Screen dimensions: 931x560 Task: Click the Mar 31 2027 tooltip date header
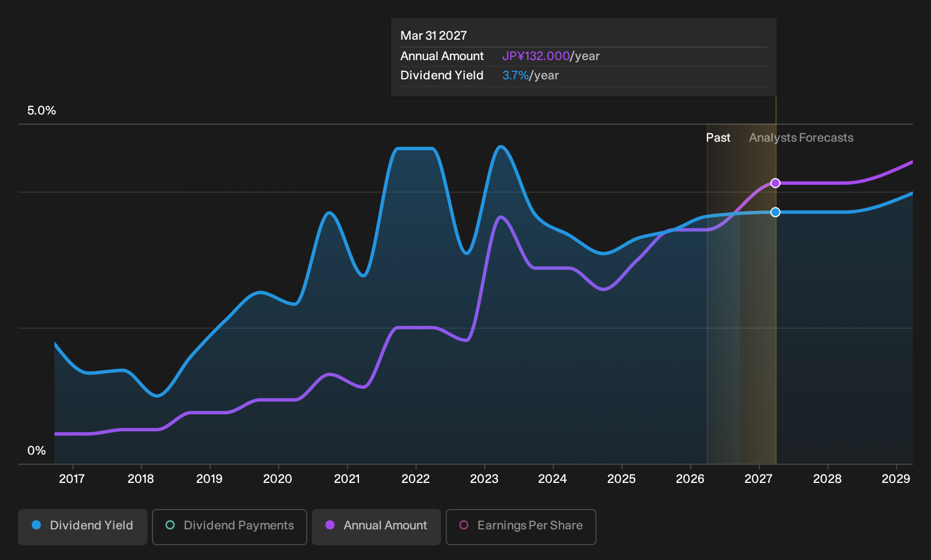(x=434, y=36)
